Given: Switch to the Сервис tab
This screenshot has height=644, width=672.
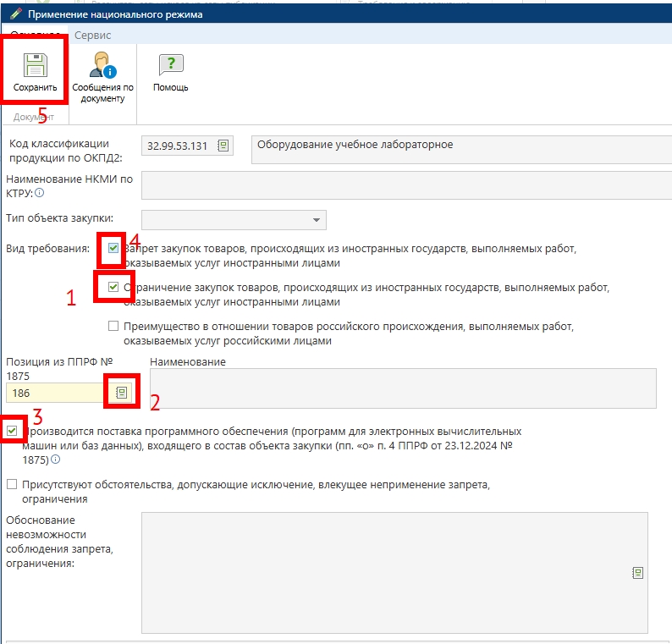Looking at the screenshot, I should [92, 36].
